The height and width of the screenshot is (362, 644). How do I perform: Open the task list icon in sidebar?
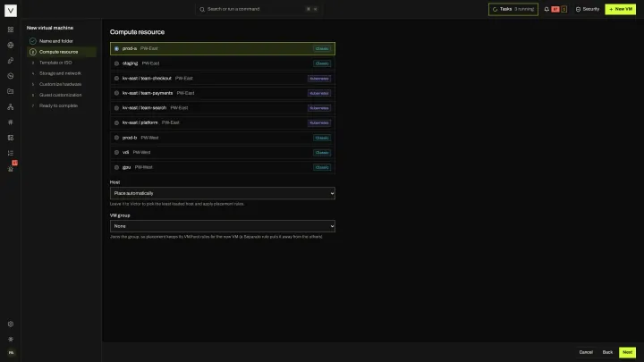coord(11,153)
